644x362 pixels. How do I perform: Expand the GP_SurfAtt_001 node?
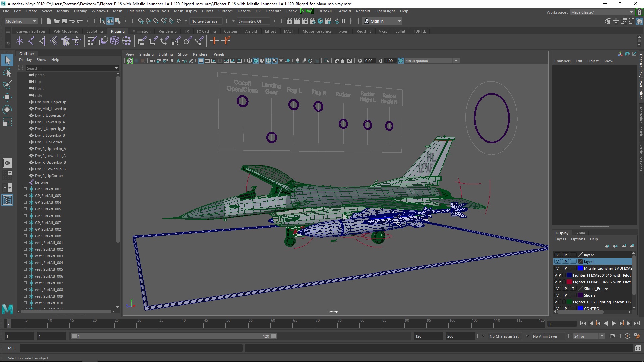coord(25,189)
